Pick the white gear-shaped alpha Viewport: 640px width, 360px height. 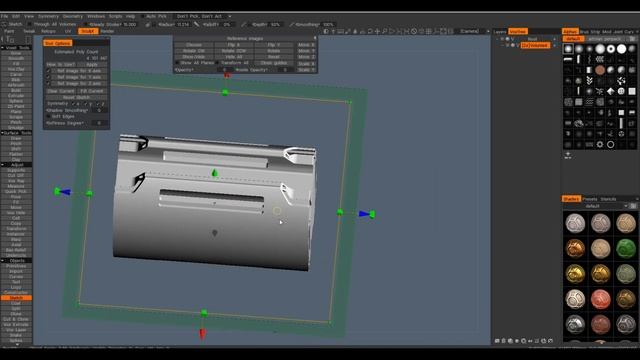point(600,144)
